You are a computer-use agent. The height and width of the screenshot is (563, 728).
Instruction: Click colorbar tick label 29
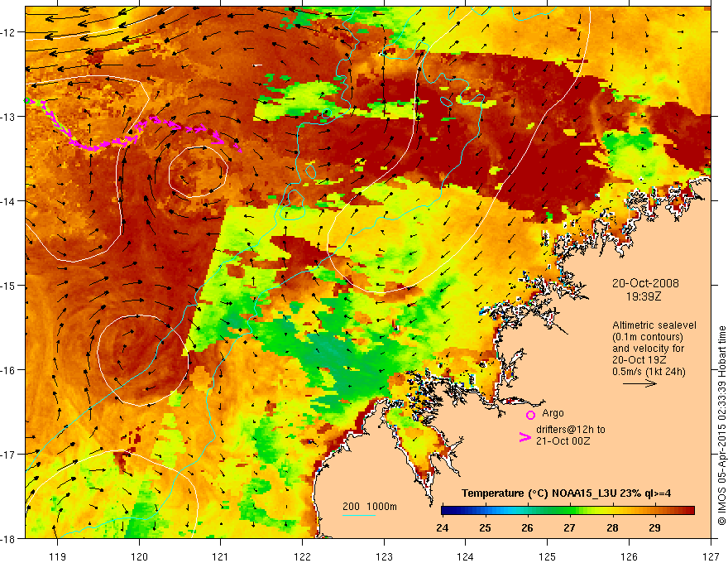(x=654, y=528)
